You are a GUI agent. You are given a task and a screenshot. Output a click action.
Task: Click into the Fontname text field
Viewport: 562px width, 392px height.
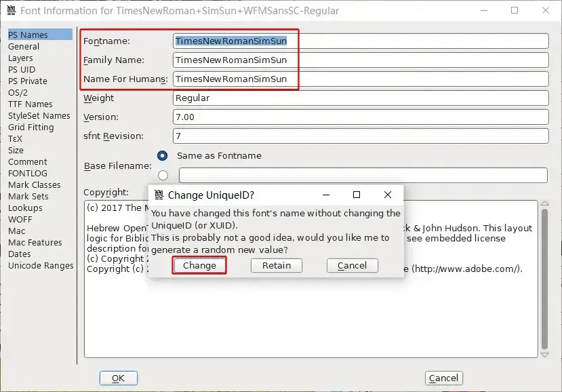[360, 41]
